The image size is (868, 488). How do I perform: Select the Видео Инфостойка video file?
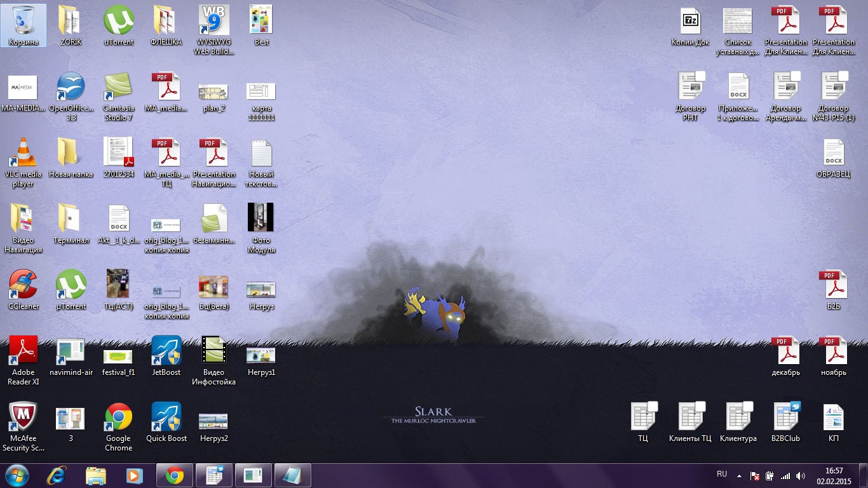(214, 361)
